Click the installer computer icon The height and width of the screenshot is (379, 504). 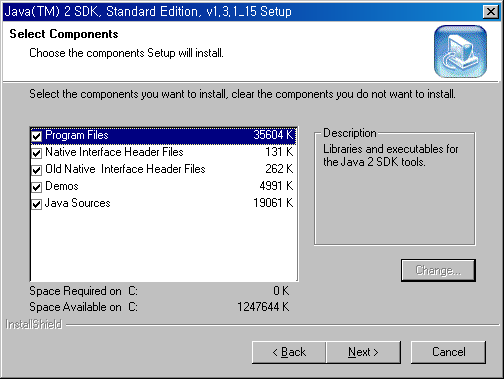[460, 52]
